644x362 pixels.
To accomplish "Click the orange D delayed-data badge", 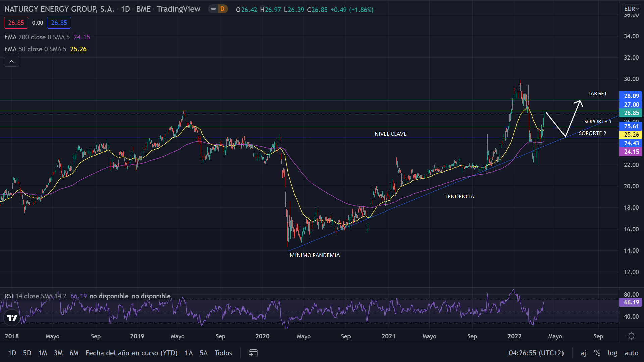I will point(222,9).
